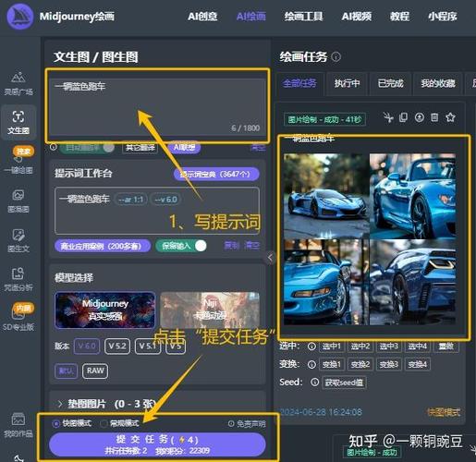Open 图生文 sidebar tool
This screenshot has height=462, width=476.
pos(18,240)
